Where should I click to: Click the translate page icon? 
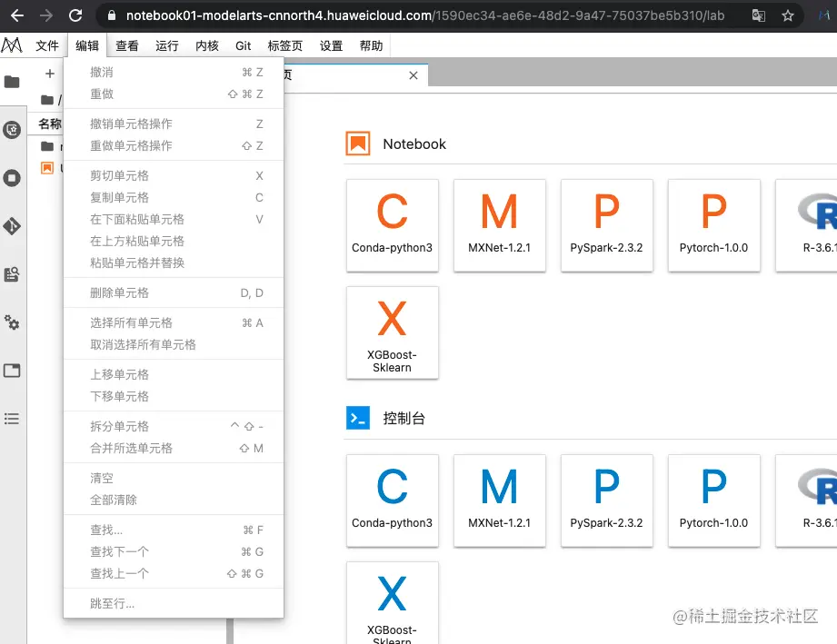(759, 15)
